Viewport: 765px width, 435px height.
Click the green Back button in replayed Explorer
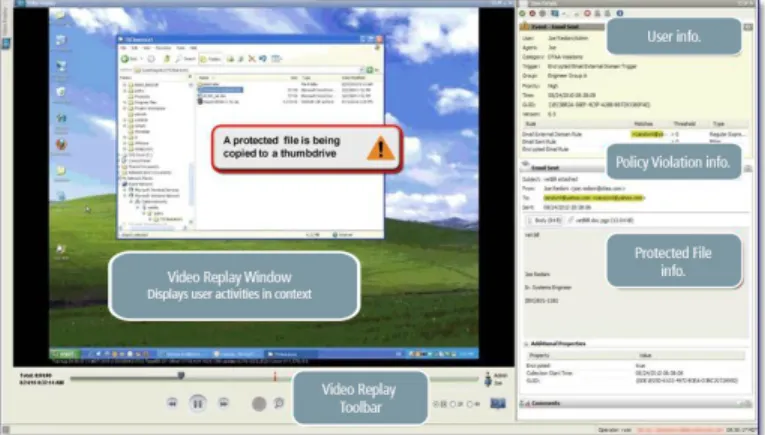point(125,59)
